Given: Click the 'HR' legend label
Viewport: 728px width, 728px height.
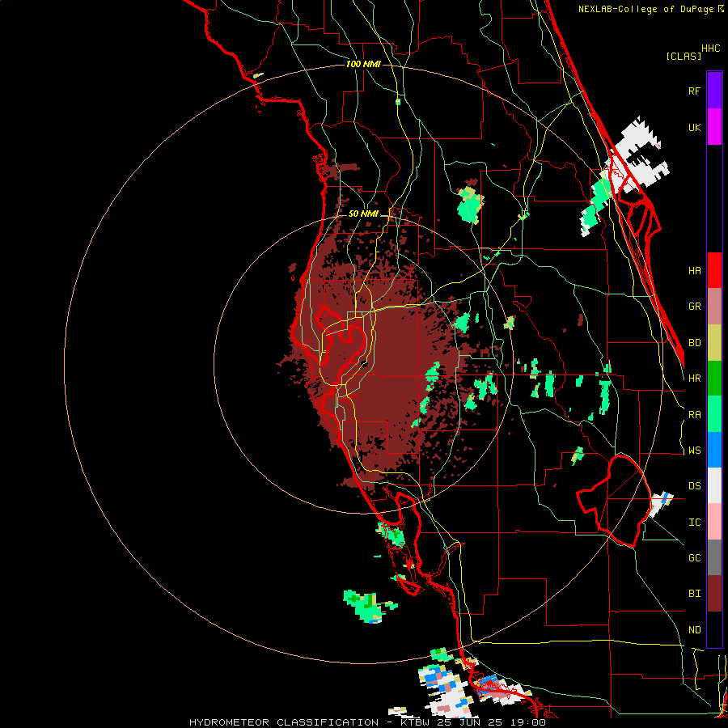Looking at the screenshot, I should point(694,379).
